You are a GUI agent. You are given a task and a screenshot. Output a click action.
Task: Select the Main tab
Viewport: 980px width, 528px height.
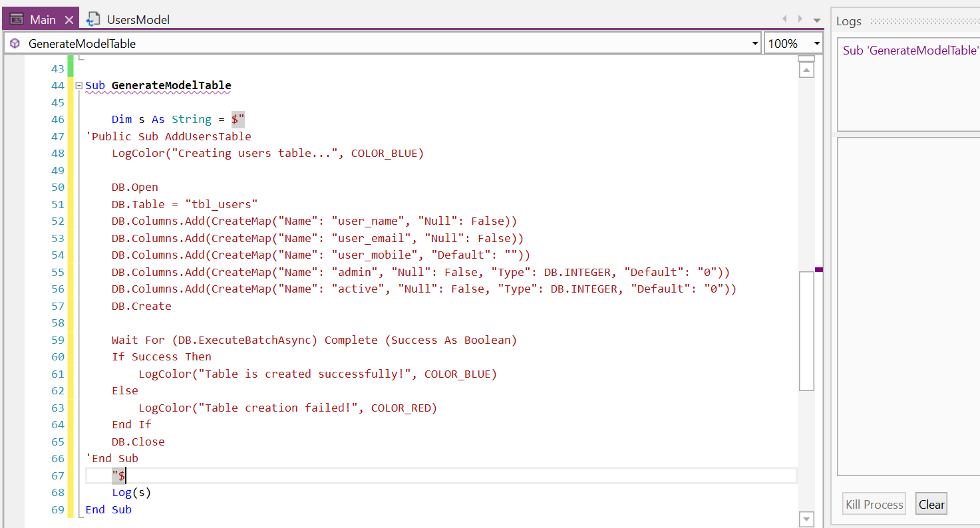(x=43, y=20)
